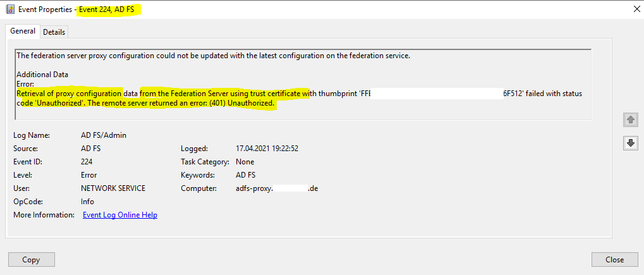Click the Logged timestamp 17.04.2021 19:22:52
Viewport: 644px width, 275px height.
point(267,149)
